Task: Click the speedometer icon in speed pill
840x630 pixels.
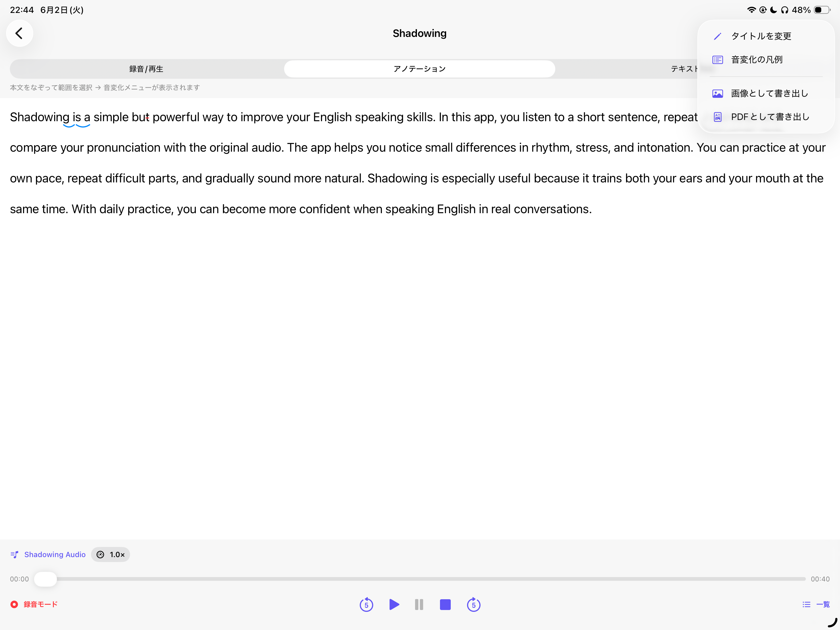Action: (100, 554)
